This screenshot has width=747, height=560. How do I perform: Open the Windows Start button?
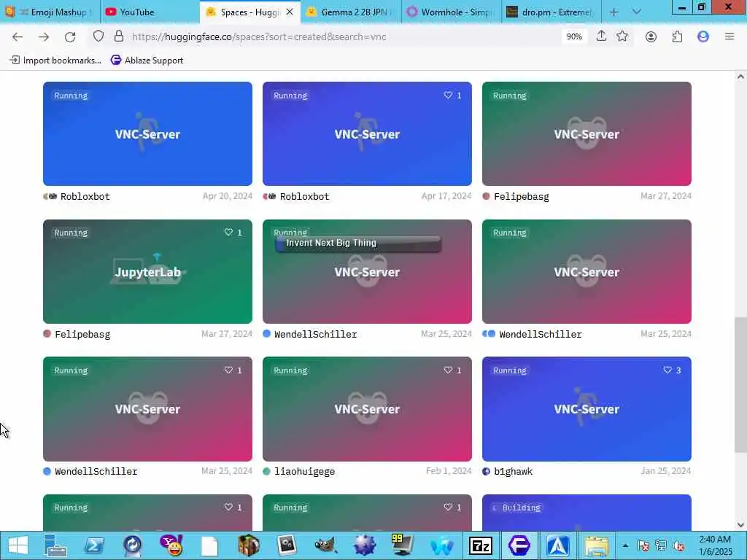coord(18,545)
